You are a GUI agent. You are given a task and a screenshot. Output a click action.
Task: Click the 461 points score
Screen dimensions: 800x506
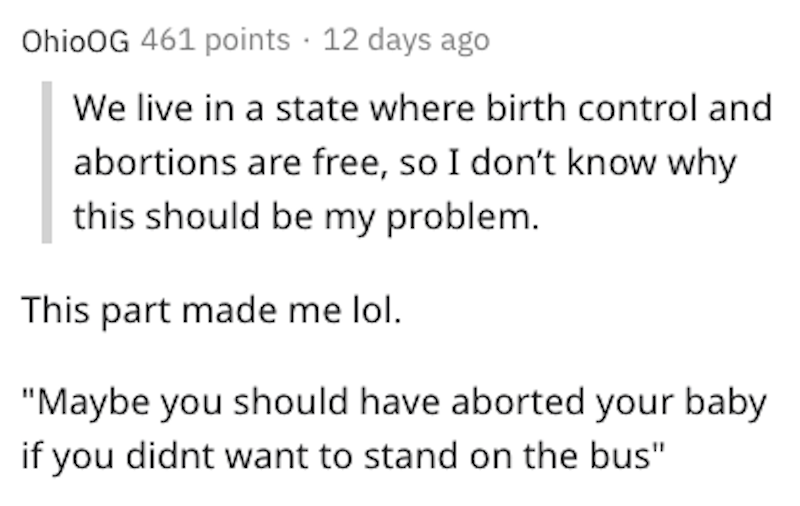tap(215, 40)
